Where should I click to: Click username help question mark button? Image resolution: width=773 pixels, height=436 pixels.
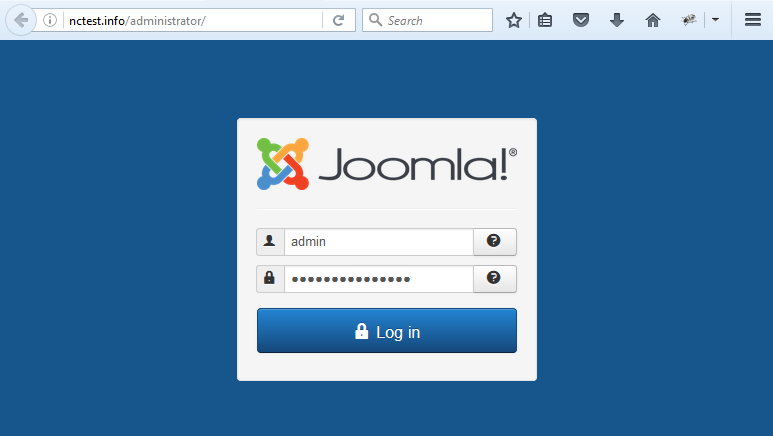[x=494, y=242]
